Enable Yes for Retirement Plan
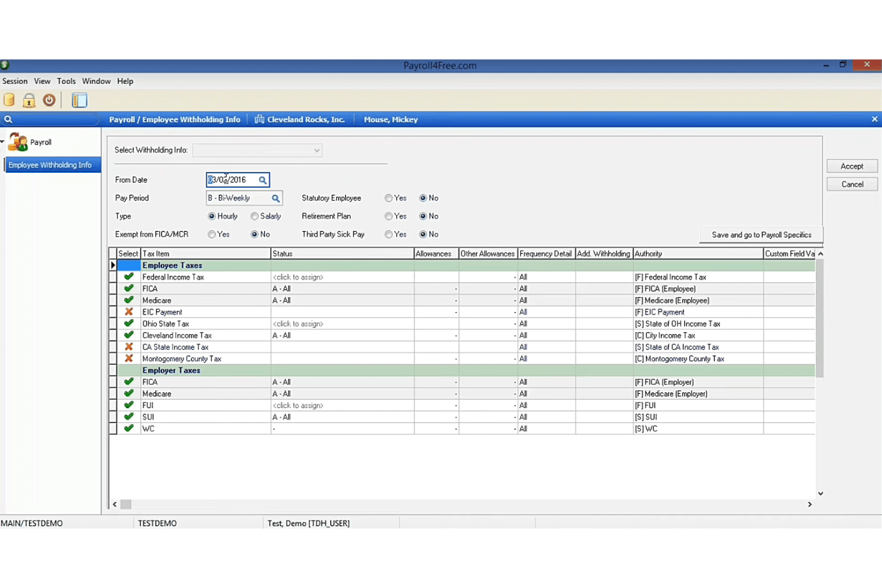The height and width of the screenshot is (588, 882). [x=389, y=216]
